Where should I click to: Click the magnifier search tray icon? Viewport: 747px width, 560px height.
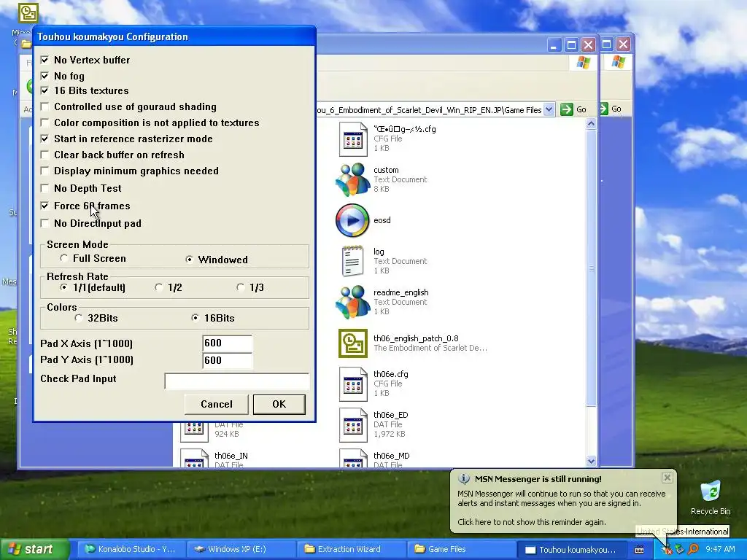[x=693, y=549]
